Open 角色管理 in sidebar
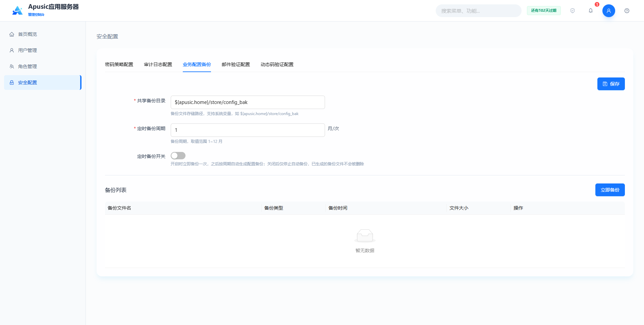This screenshot has height=325, width=644. click(x=43, y=66)
